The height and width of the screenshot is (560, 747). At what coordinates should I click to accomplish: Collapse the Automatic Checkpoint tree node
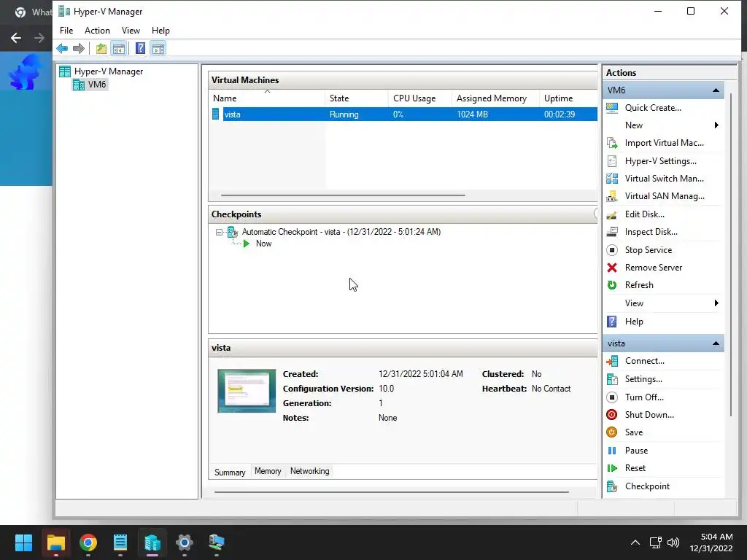[x=219, y=233]
